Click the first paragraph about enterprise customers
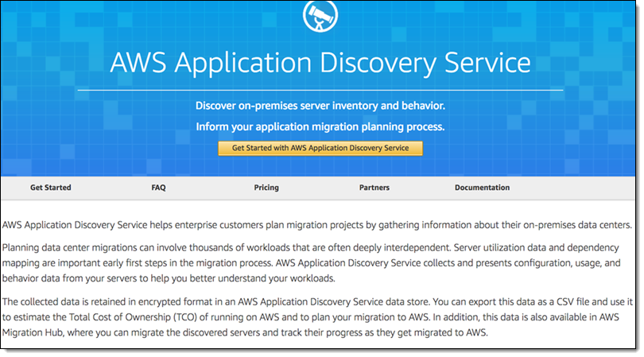The height and width of the screenshot is (357, 644). (x=317, y=219)
